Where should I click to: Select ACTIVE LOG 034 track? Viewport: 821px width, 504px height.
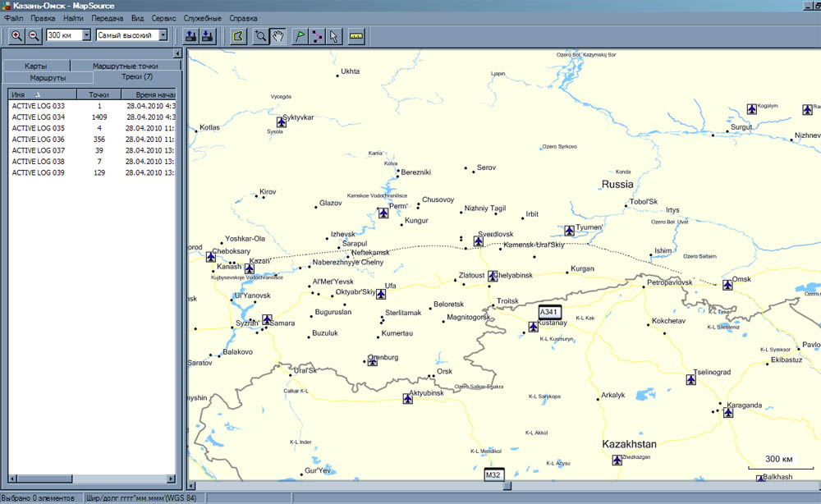pos(38,117)
